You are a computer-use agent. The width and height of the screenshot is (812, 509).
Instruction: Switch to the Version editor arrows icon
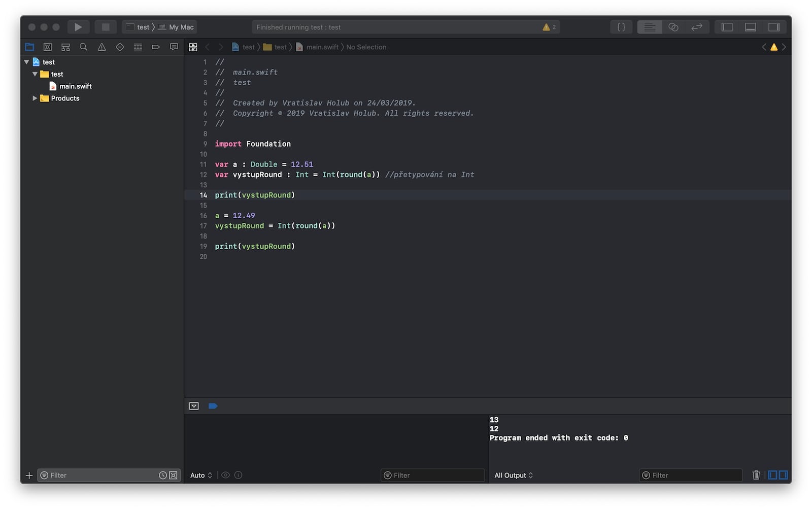coord(697,27)
